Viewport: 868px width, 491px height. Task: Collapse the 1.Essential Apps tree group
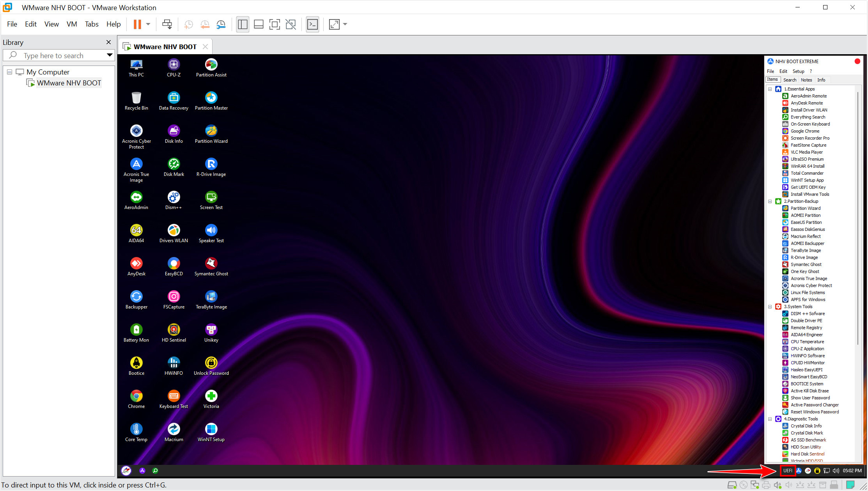coord(770,89)
